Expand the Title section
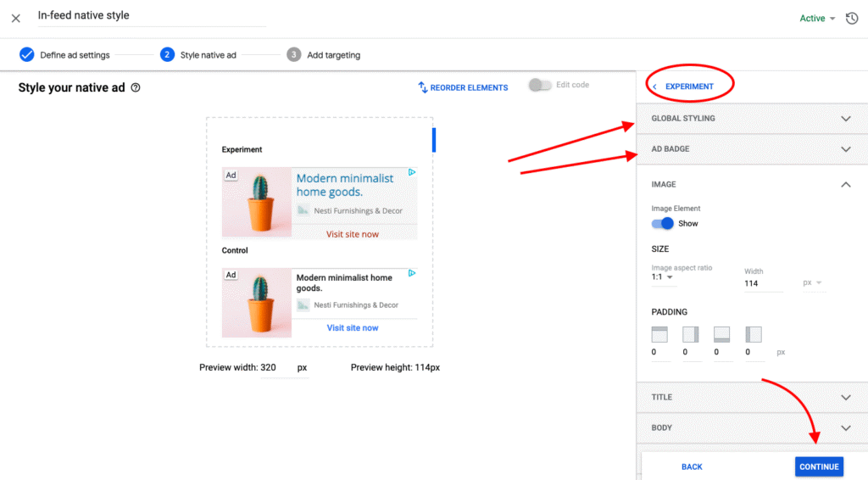Viewport: 868px width, 480px height. click(x=753, y=398)
